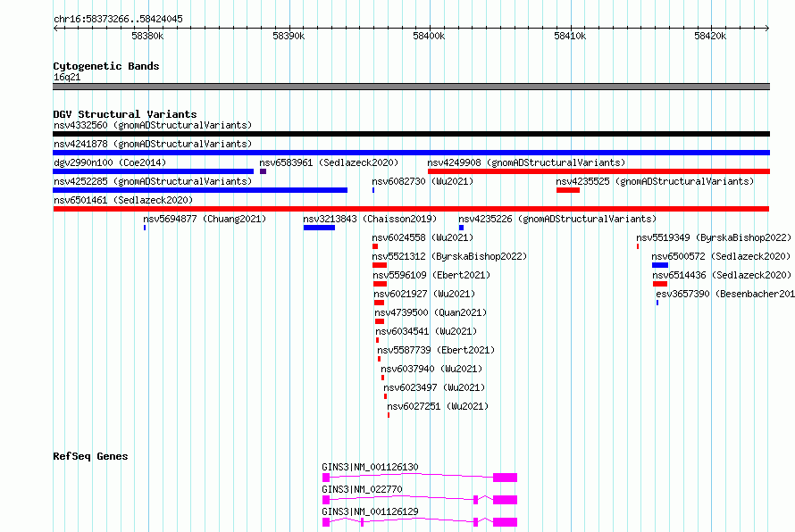Click the 58400k ruler position label
The height and width of the screenshot is (532, 795).
[x=429, y=37]
